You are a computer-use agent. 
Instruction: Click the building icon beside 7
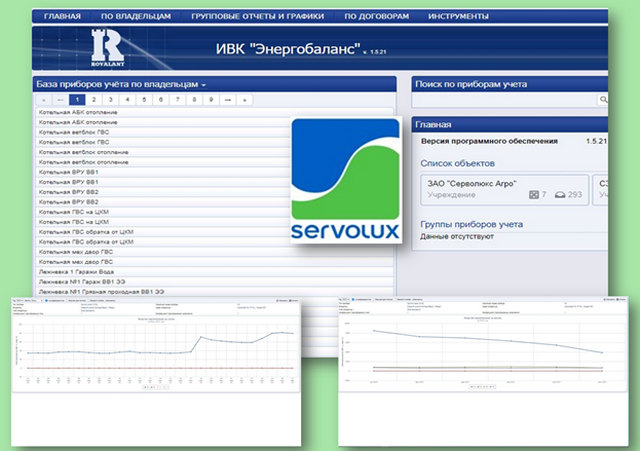point(533,195)
